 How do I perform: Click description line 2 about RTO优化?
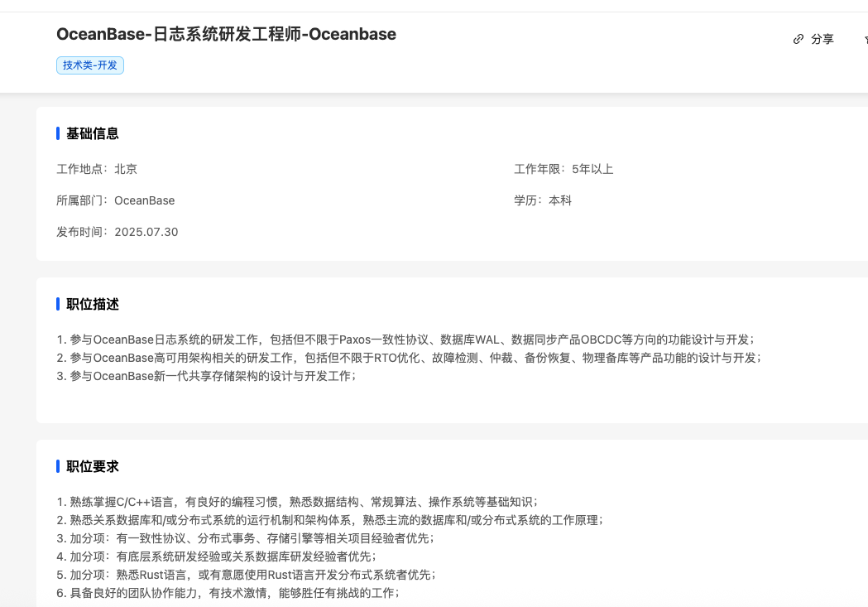click(x=409, y=358)
